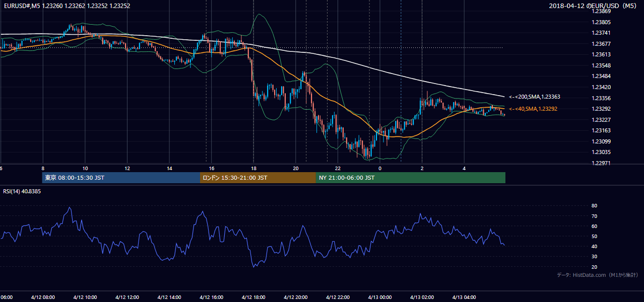Click price axis value 1.23741

(601, 33)
